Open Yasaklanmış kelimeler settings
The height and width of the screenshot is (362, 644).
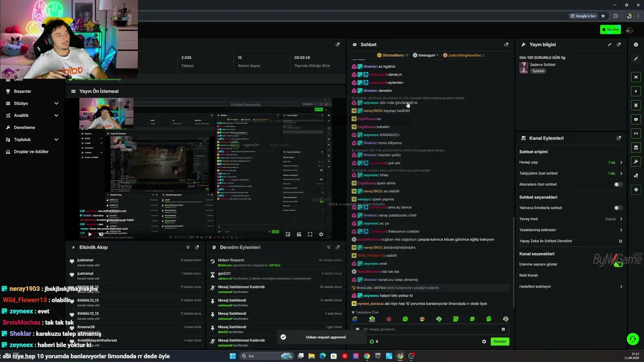click(571, 230)
